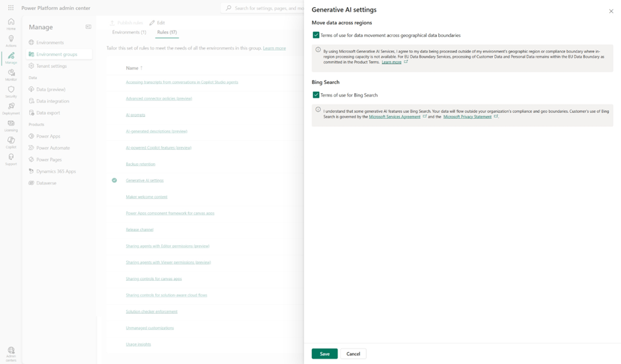Open the Backup retention rule
The image size is (621, 364).
point(141,164)
